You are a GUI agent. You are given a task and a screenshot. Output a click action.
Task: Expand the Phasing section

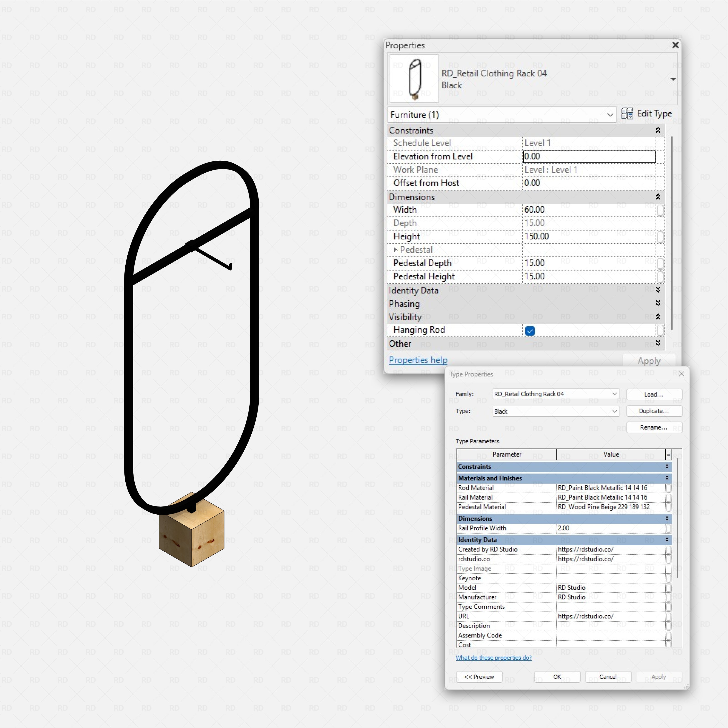658,304
